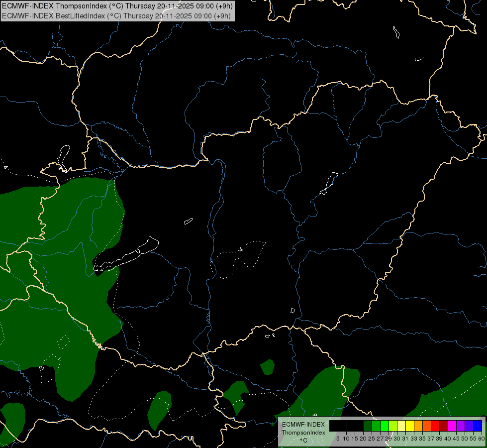Click the bright green 27–29 legend swatch
This screenshot has width=487, height=448.
[385, 426]
